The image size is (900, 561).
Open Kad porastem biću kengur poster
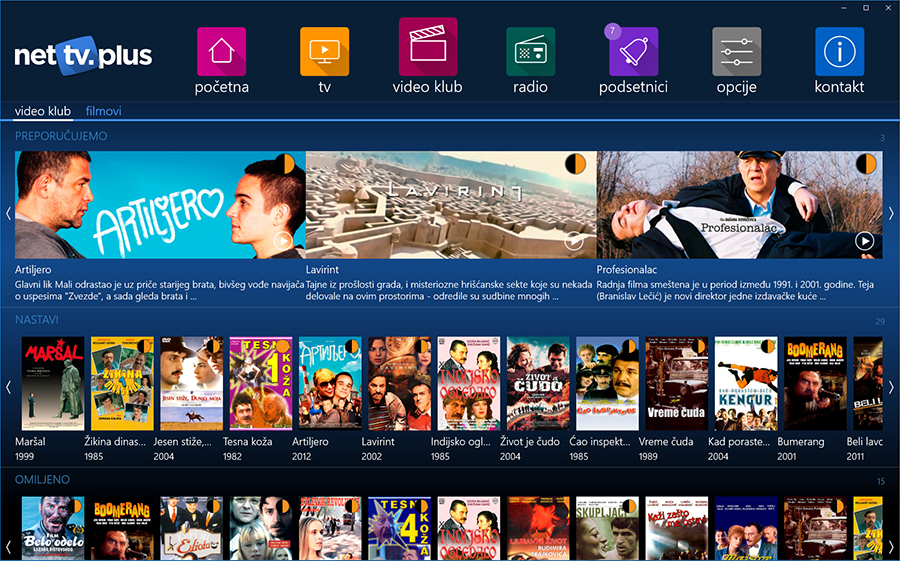pos(746,384)
